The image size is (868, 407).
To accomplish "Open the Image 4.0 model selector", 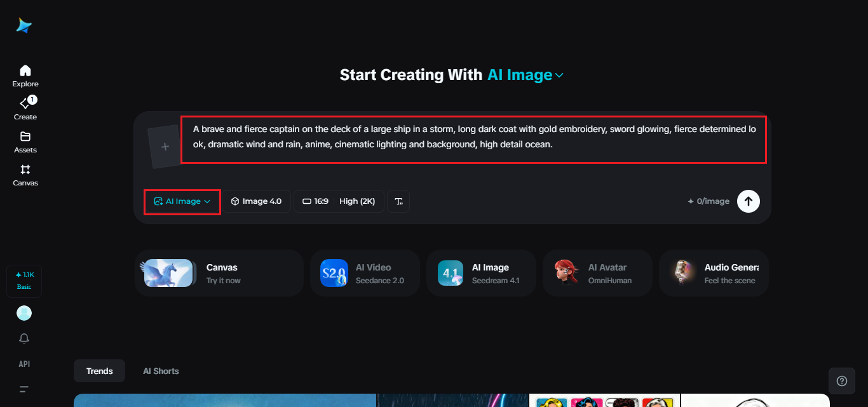I will click(256, 201).
